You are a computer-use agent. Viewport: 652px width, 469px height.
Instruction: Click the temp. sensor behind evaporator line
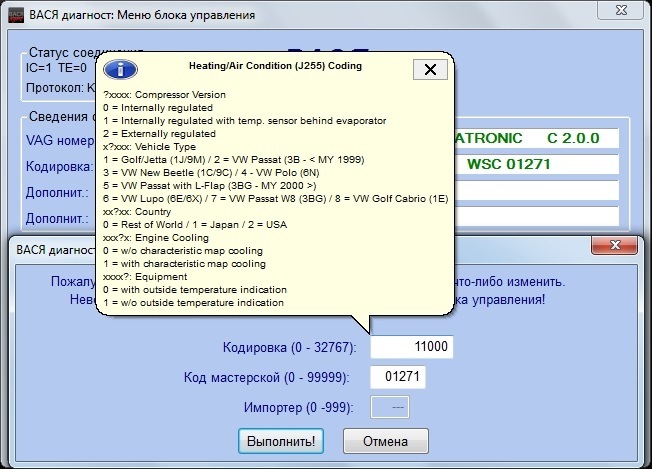[245, 121]
